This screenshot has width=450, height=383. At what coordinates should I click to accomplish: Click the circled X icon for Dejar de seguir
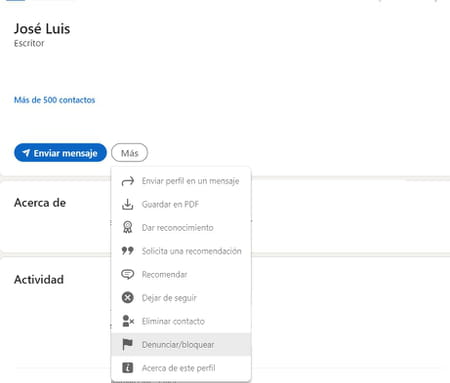pos(127,298)
